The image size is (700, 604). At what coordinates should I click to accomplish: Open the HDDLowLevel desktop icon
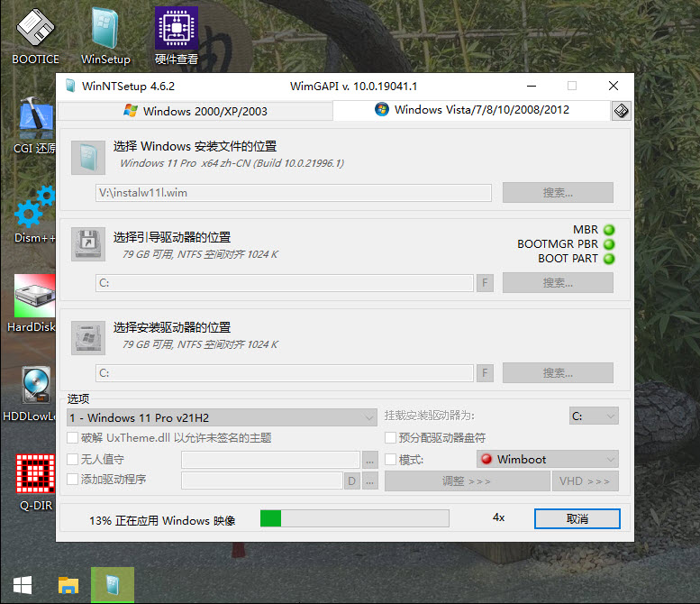(x=30, y=394)
